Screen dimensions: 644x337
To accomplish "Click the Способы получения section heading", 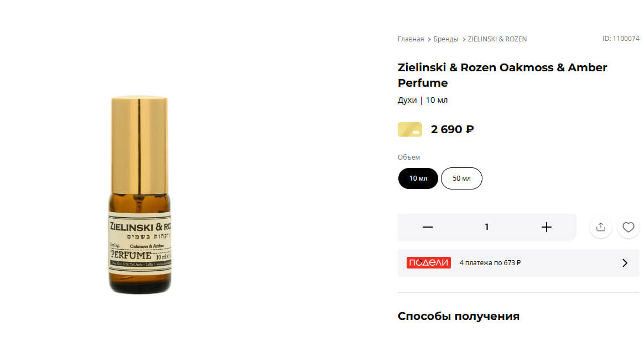I will coord(458,317).
